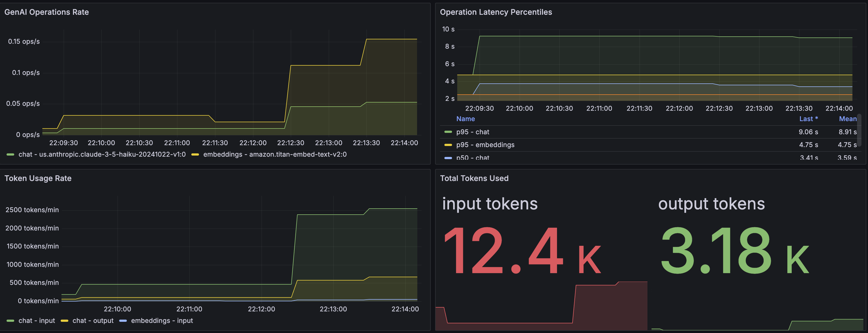Click the '10 s' latency axis label
This screenshot has width=868, height=333.
(448, 29)
